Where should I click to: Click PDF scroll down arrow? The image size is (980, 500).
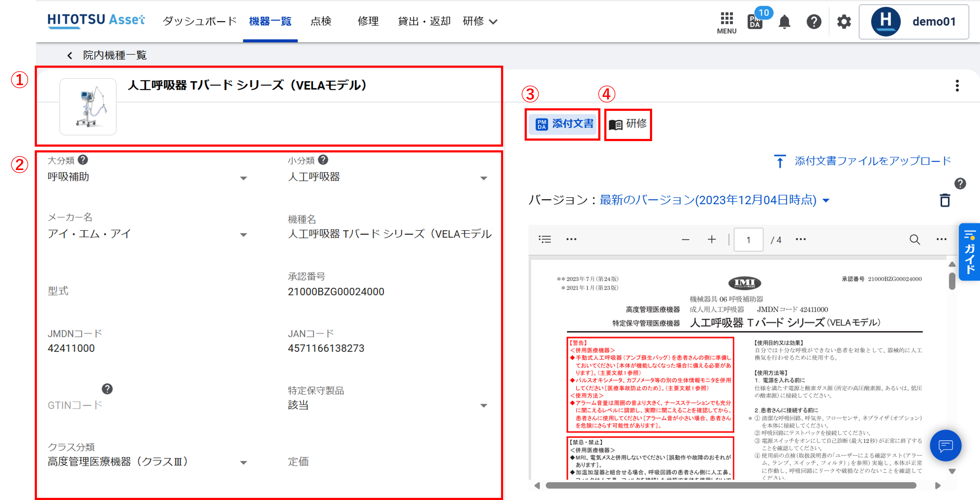[952, 471]
